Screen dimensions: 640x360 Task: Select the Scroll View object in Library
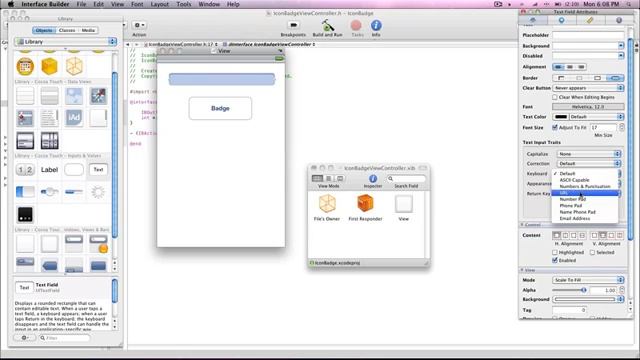click(98, 118)
